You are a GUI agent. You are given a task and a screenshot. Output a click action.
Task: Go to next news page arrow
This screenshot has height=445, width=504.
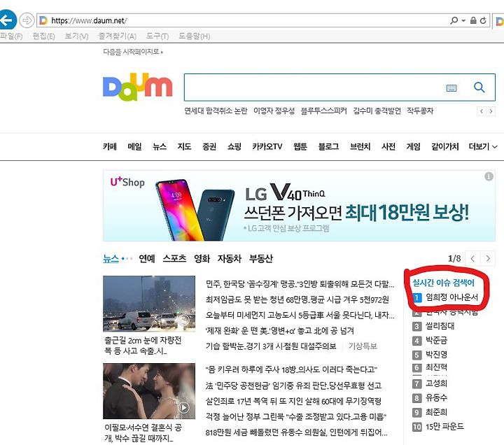pyautogui.click(x=488, y=258)
